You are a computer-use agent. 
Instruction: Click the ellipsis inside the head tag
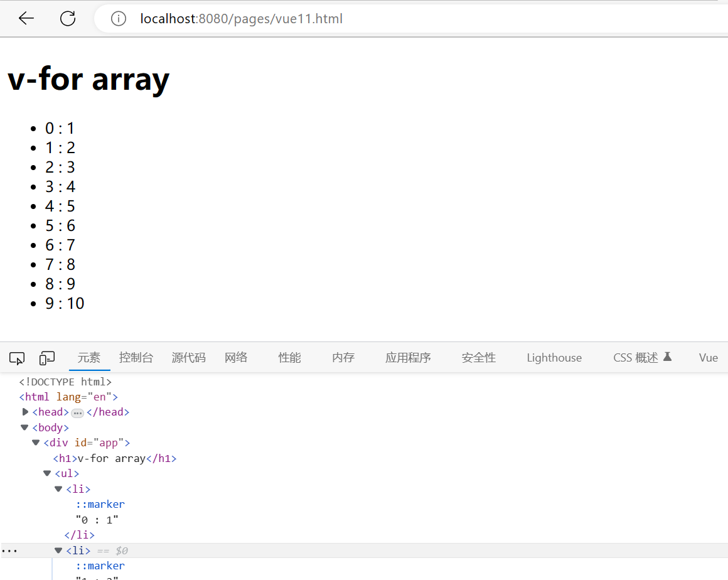pos(77,412)
